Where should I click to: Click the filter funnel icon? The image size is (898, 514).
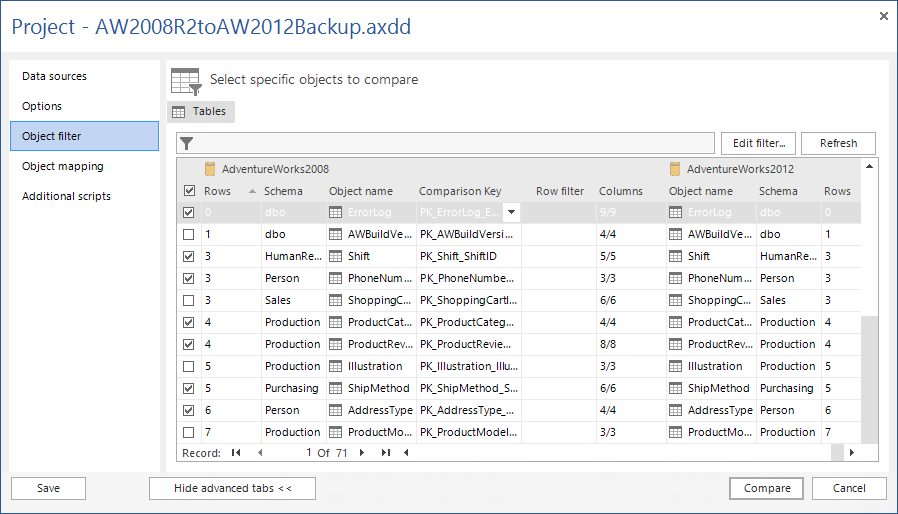[x=187, y=143]
